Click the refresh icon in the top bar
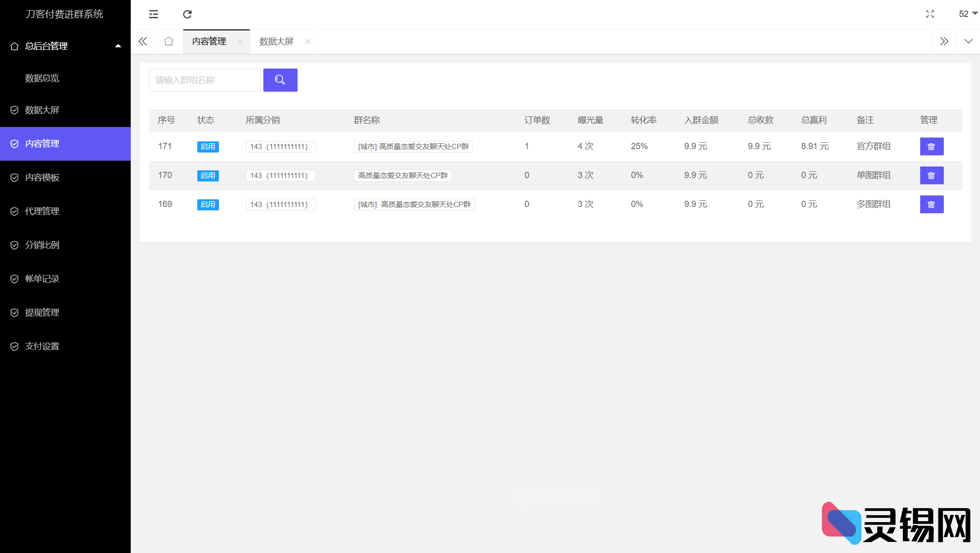 [187, 14]
